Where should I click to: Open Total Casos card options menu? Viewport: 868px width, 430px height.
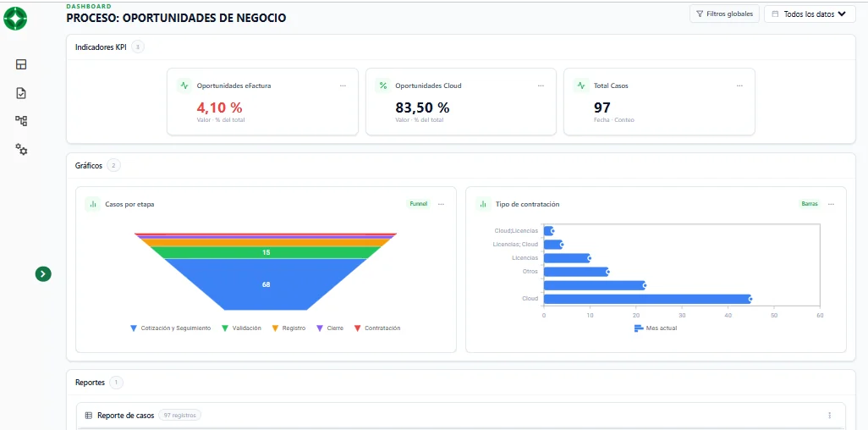(x=739, y=85)
